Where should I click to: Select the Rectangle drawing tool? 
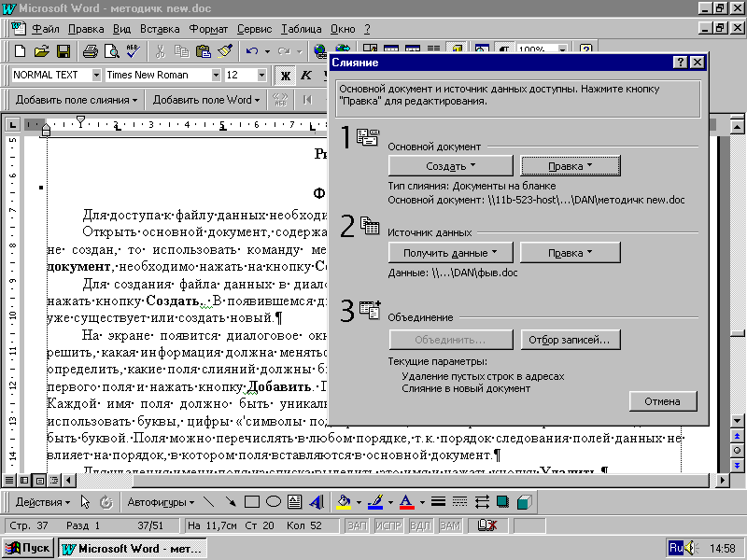click(x=251, y=502)
